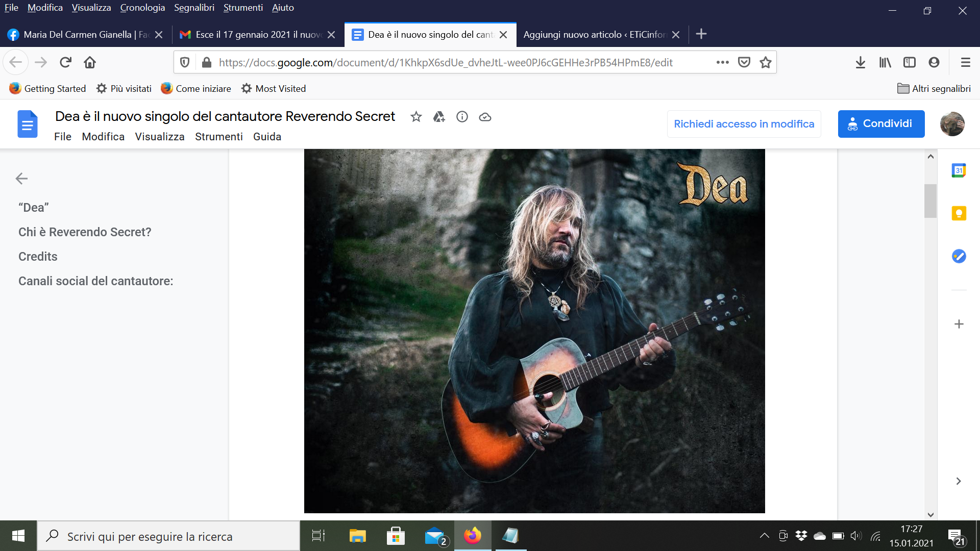Image resolution: width=980 pixels, height=551 pixels.
Task: Open Docs File menu
Action: click(63, 137)
